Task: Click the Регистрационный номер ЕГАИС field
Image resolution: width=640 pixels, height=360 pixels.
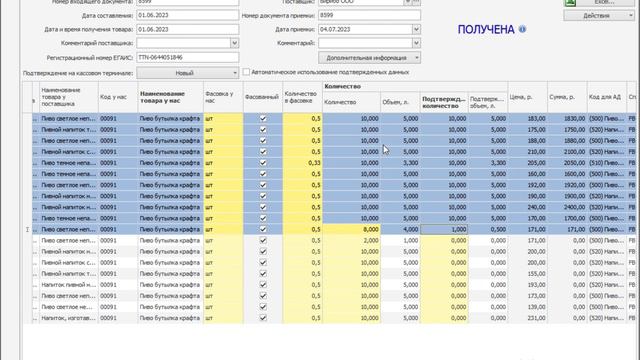Action: (x=188, y=58)
